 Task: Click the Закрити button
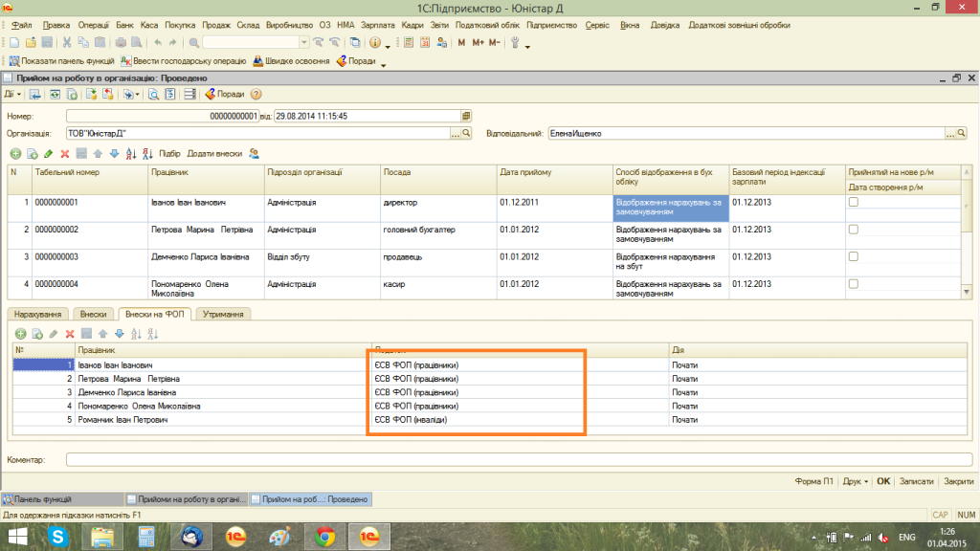tap(958, 482)
